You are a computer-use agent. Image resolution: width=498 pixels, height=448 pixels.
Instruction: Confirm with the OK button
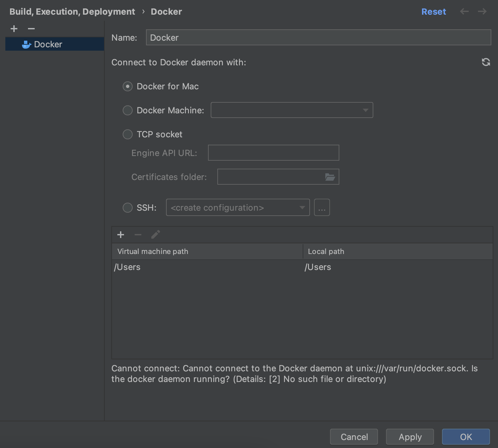[x=466, y=437]
